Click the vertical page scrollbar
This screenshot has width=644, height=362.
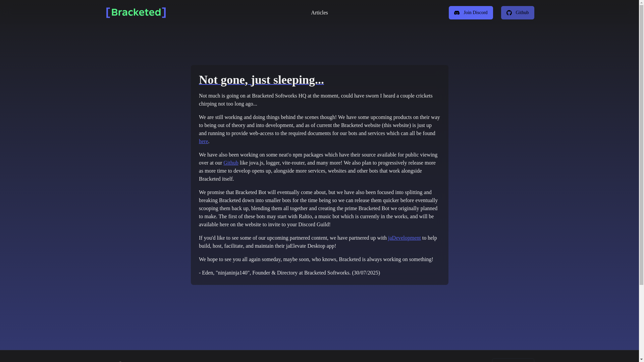tap(641, 181)
